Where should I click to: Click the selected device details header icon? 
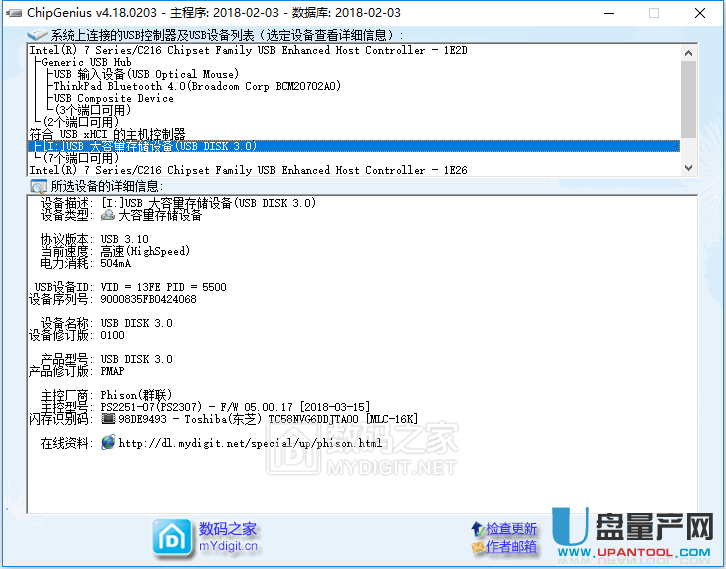(x=38, y=186)
